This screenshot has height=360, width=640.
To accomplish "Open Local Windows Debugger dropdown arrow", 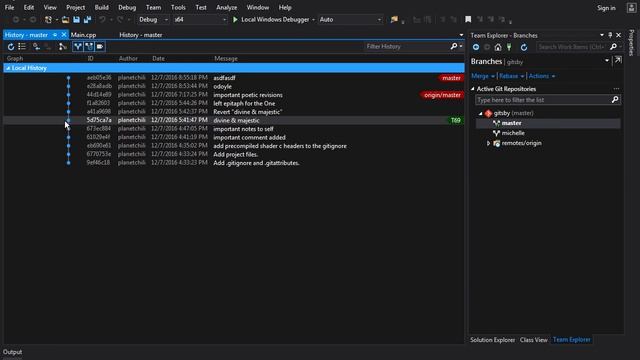I will pos(313,20).
